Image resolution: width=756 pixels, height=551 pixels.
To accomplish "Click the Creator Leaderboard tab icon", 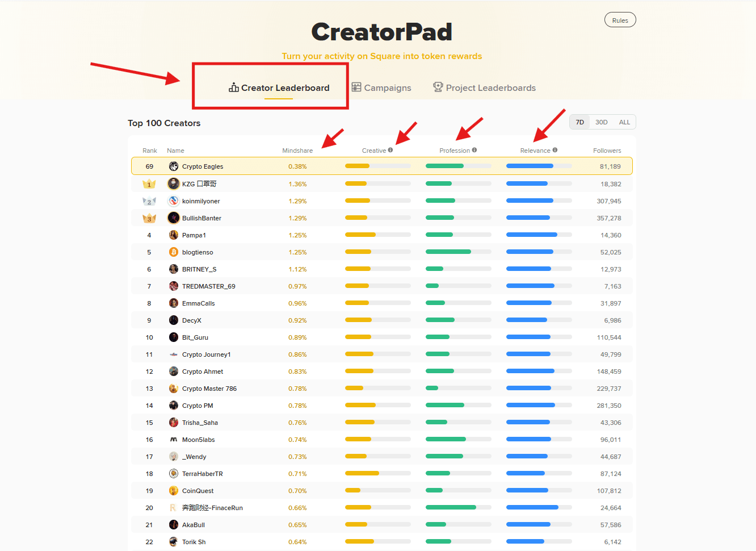I will 233,87.
